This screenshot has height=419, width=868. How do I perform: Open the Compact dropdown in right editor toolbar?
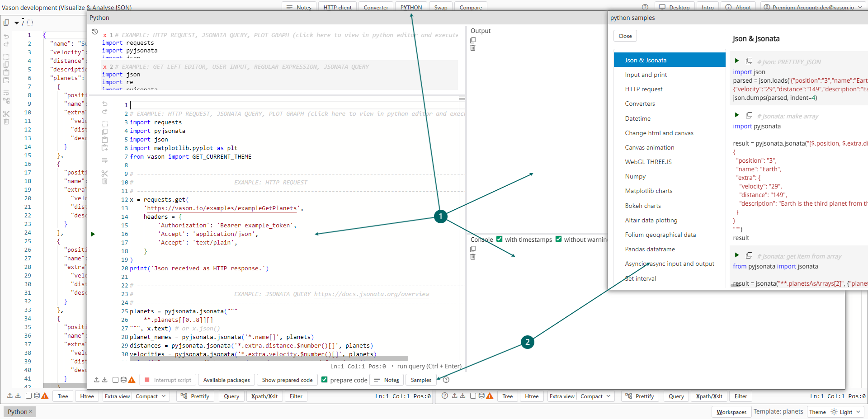[596, 396]
